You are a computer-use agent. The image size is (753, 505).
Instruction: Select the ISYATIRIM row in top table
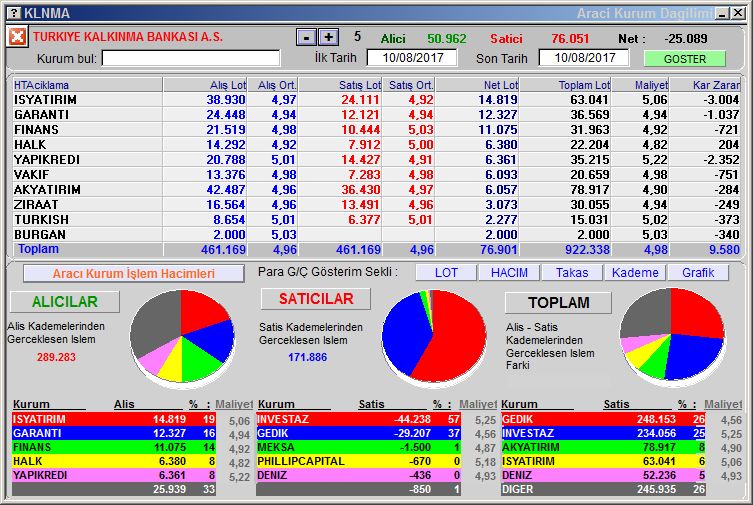coord(376,100)
